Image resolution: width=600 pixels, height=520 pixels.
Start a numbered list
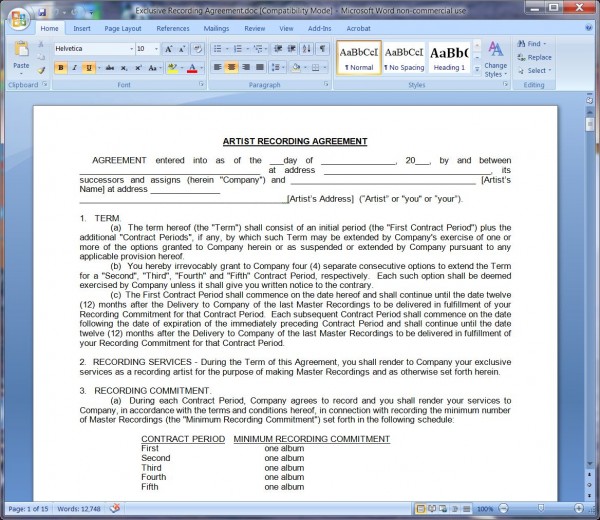point(238,49)
